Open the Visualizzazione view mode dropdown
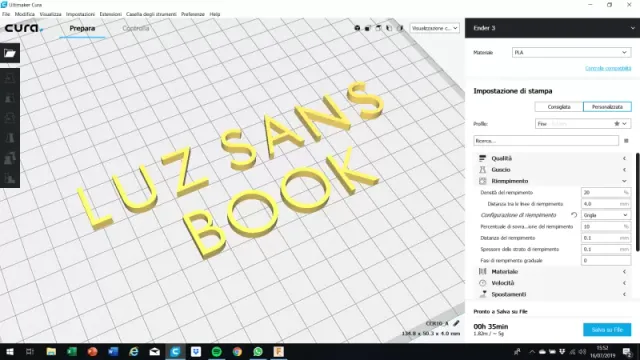The height and width of the screenshot is (360, 640). click(434, 28)
